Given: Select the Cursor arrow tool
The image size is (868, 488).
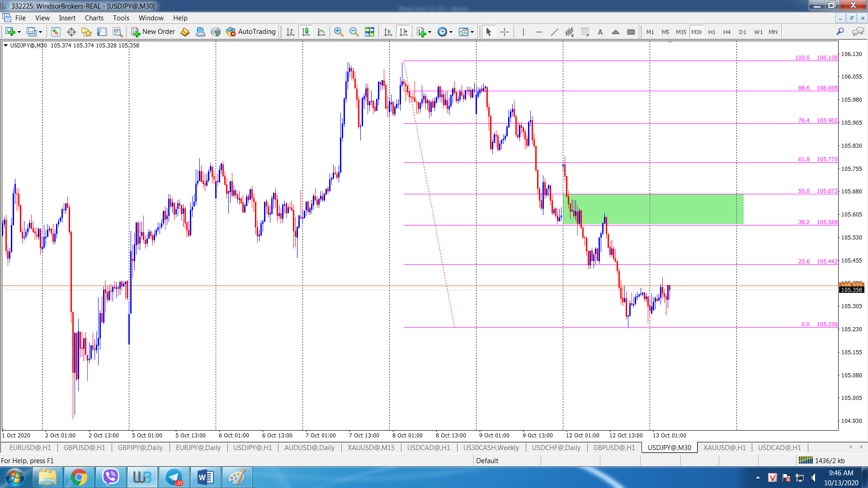Looking at the screenshot, I should (x=488, y=32).
